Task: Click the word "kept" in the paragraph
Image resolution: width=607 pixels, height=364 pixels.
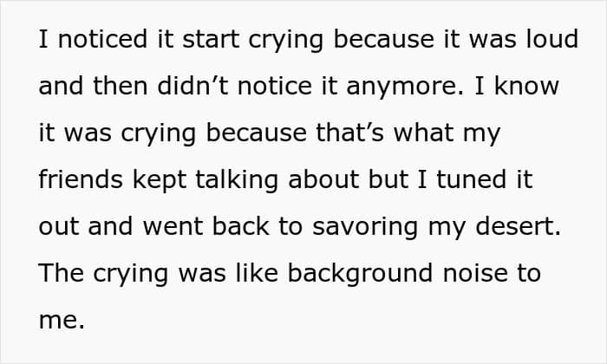Action: pyautogui.click(x=160, y=179)
